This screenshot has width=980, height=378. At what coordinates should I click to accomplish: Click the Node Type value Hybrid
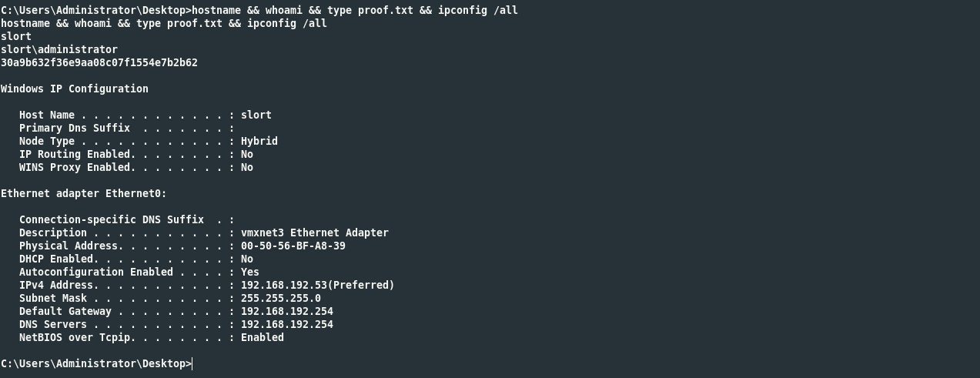tap(259, 141)
